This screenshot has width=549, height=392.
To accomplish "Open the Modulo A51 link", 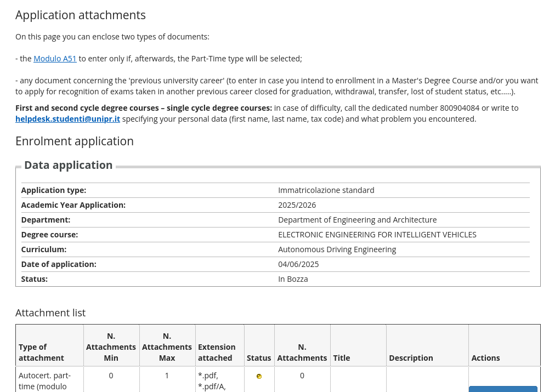I will point(55,59).
